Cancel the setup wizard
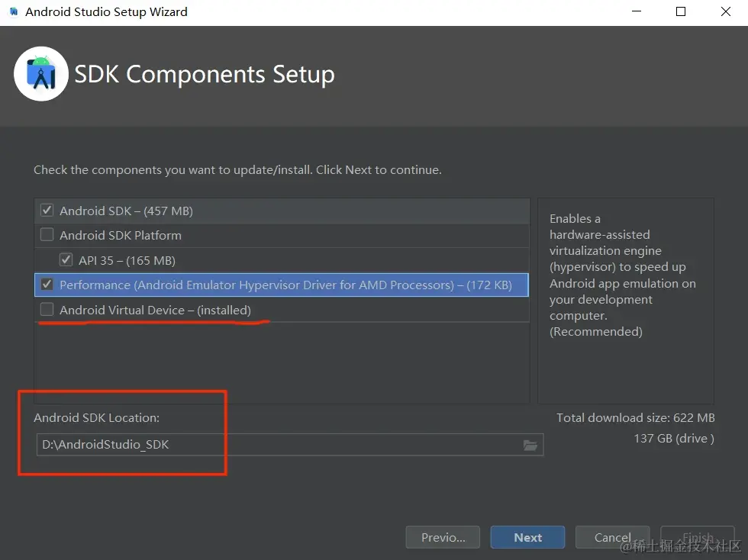This screenshot has width=748, height=560. [x=612, y=538]
